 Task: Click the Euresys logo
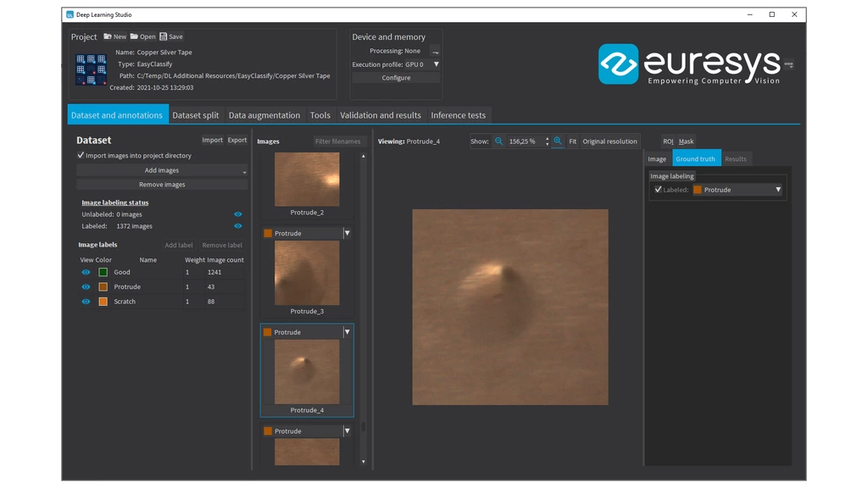(692, 64)
